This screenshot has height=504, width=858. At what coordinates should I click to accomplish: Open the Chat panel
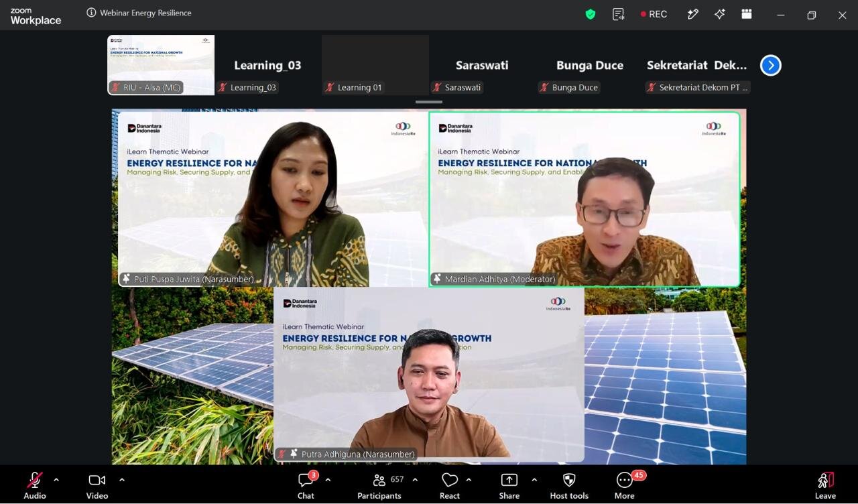pos(306,485)
